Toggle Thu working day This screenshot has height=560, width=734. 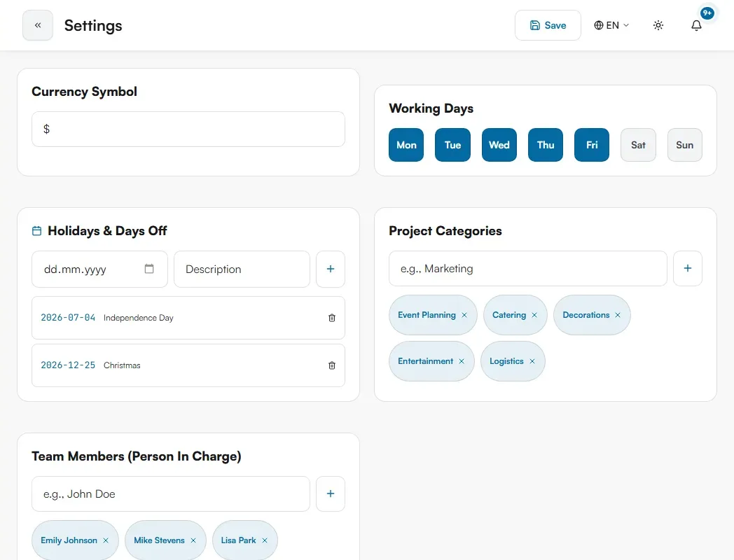click(546, 145)
